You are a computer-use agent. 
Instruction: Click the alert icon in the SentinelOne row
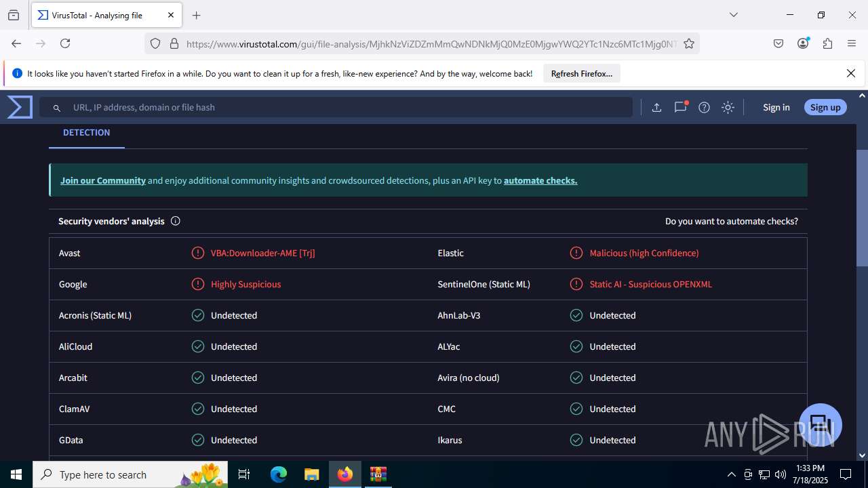tap(576, 284)
